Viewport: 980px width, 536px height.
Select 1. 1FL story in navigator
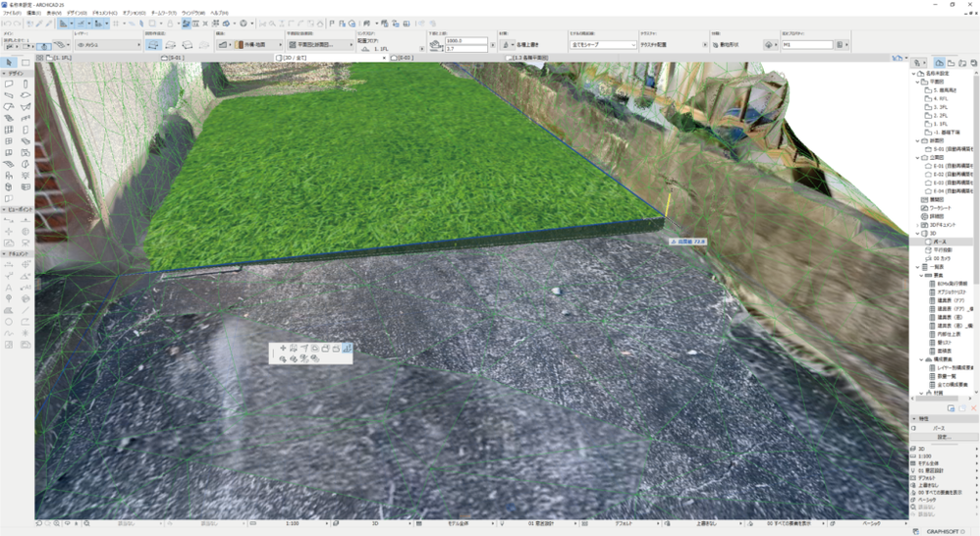coord(941,124)
